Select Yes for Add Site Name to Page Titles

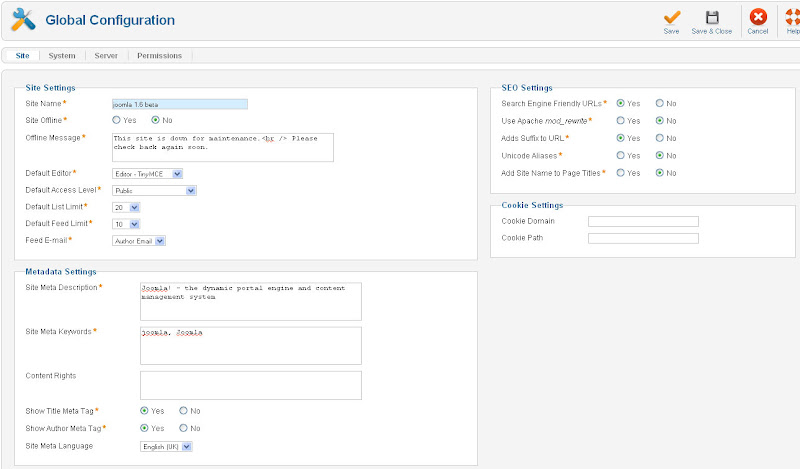coord(620,172)
